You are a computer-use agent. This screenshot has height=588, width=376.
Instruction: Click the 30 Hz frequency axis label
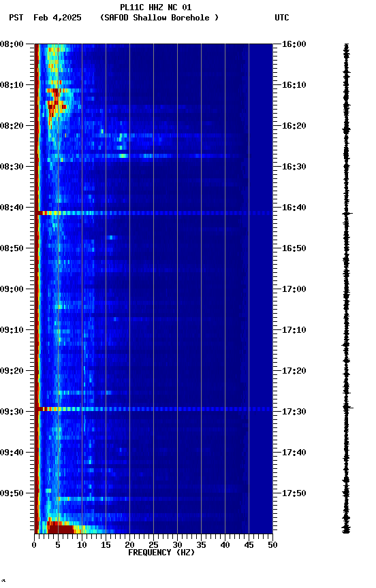177,545
